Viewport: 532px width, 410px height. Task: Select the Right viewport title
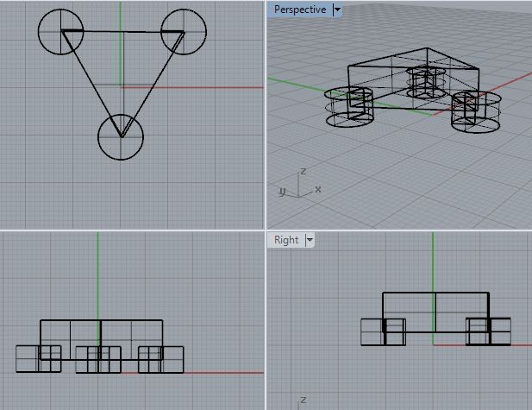286,240
